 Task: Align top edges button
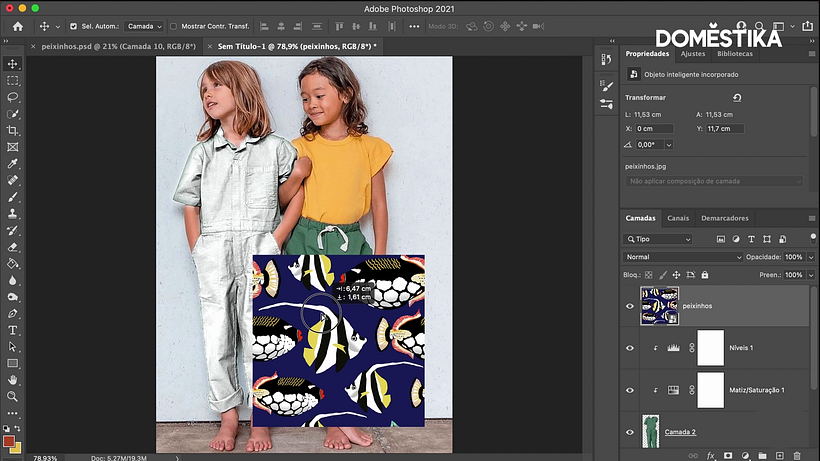click(339, 26)
